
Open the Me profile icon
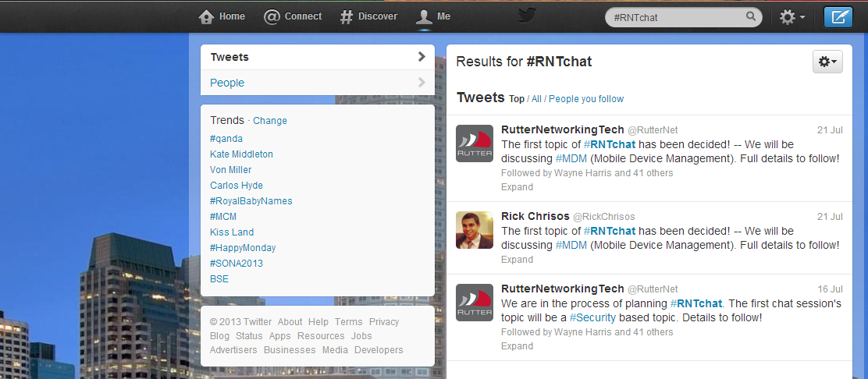point(424,16)
